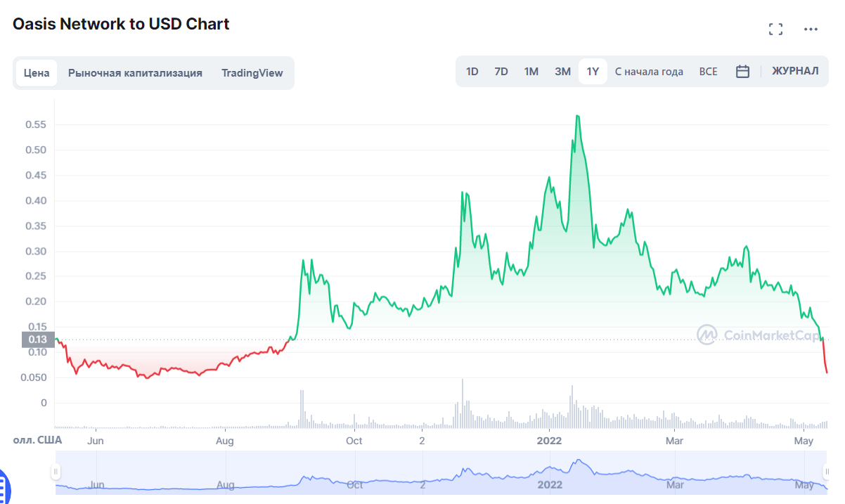Switch to the Цена tab
Screen dimensions: 845x504
point(37,73)
